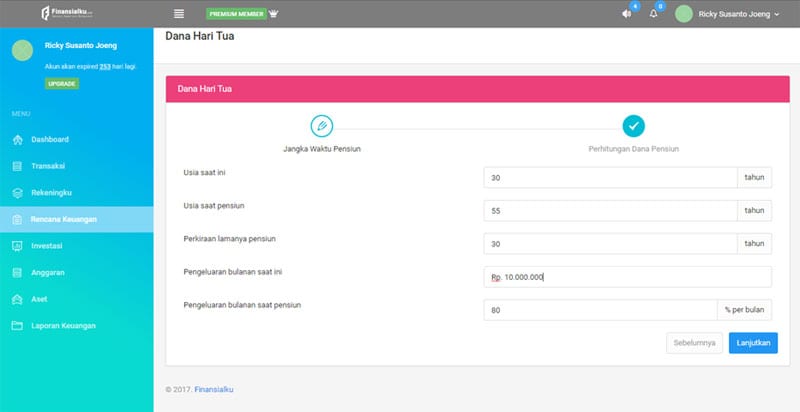Image resolution: width=800 pixels, height=412 pixels.
Task: Open the Transaksi menu item
Action: point(48,166)
